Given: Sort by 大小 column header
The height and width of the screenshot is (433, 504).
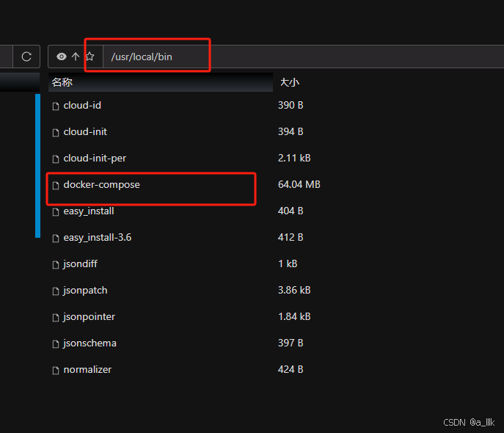Looking at the screenshot, I should [x=290, y=82].
